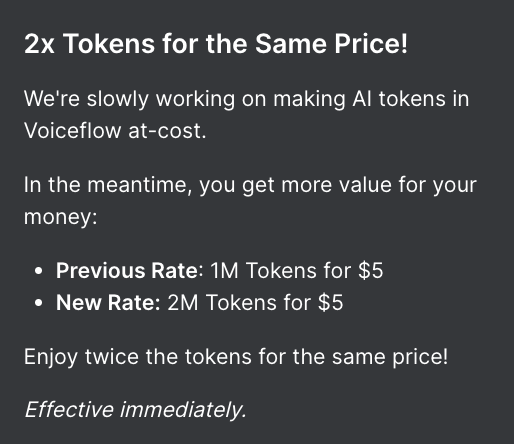Click the bullet dot before New Rate
This screenshot has width=514, height=444.
pos(39,303)
